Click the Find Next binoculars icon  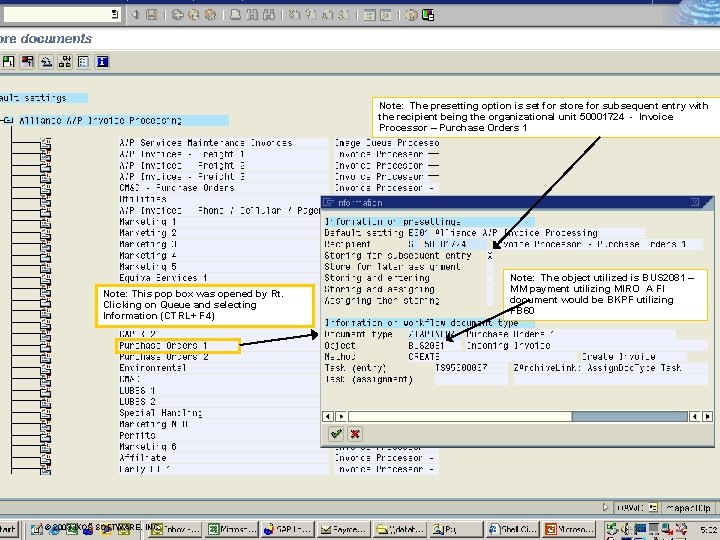tap(269, 15)
